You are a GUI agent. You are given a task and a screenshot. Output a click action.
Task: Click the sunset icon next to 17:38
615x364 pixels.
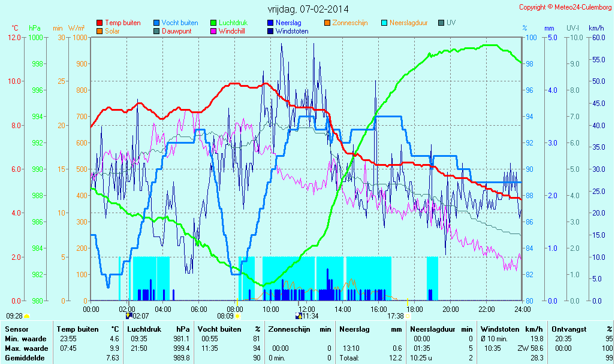tap(408, 316)
